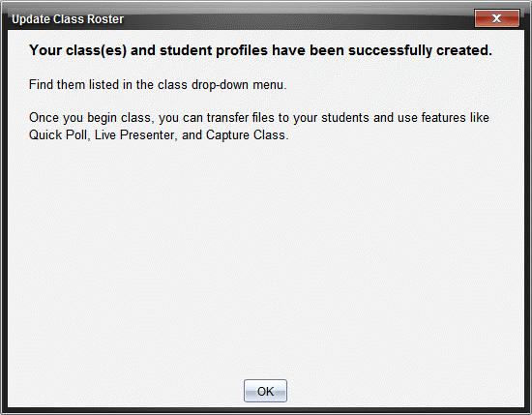
Task: Click the 'Once you begin class' line
Action: 259,118
